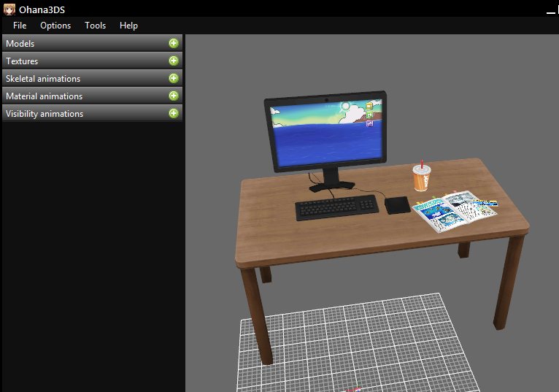
Task: Expand the Textures panel header label
Action: click(22, 61)
